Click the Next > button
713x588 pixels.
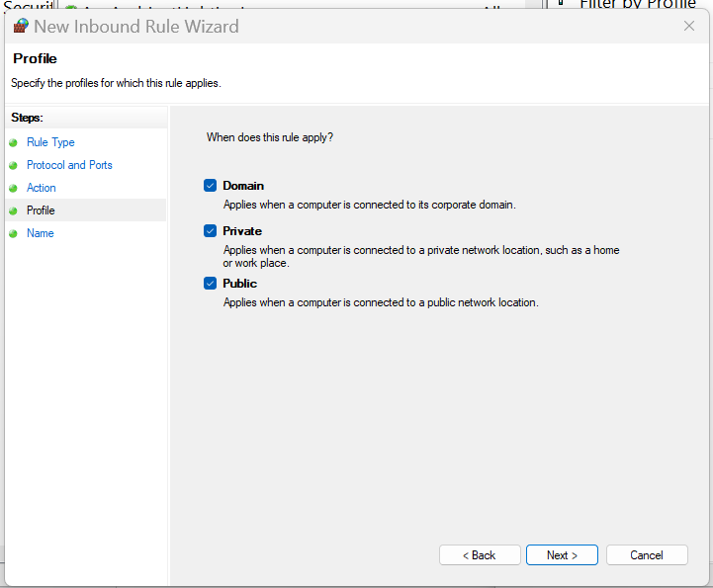[x=562, y=554]
